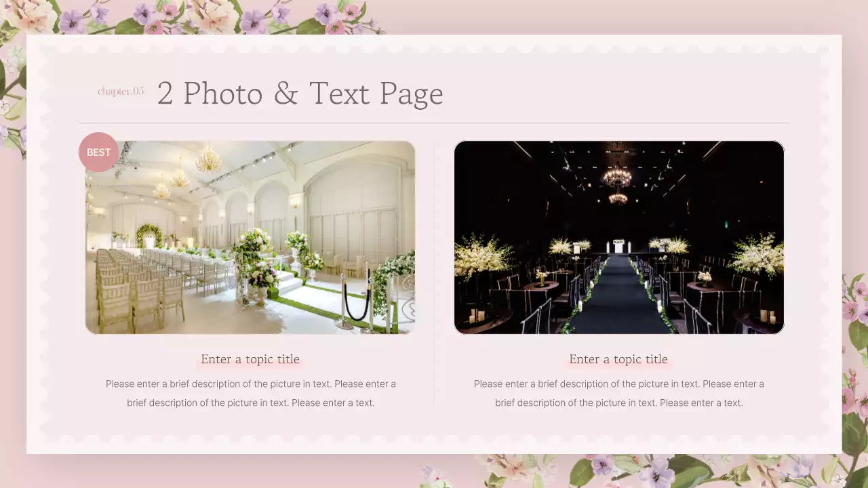Click the green floral arch in the white hall
868x488 pixels.
coord(149,235)
